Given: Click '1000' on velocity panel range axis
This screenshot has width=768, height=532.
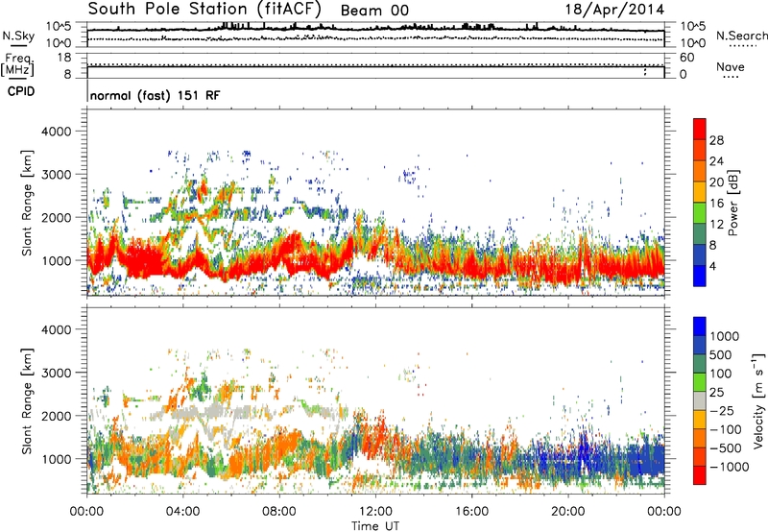Looking at the screenshot, I should click(x=57, y=458).
